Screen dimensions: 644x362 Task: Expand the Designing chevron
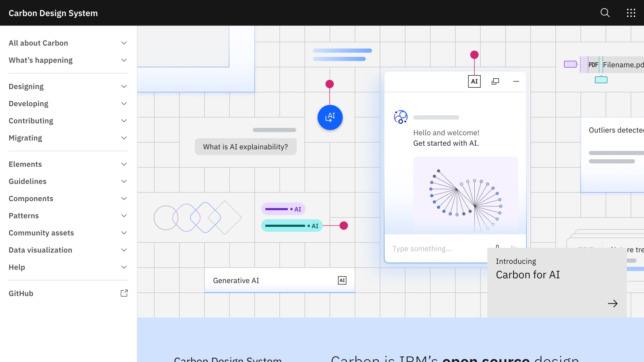click(124, 86)
